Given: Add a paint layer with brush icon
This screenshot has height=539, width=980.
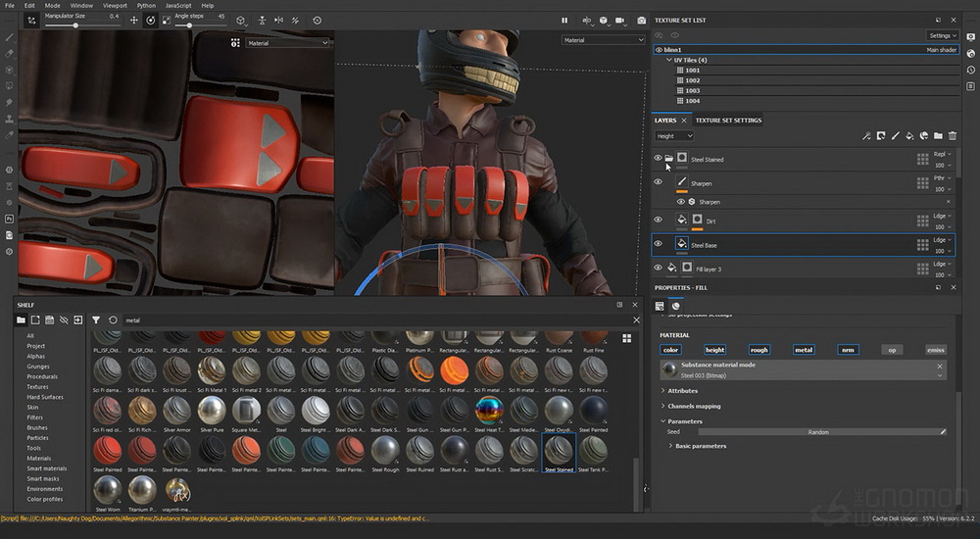Looking at the screenshot, I should point(895,135).
